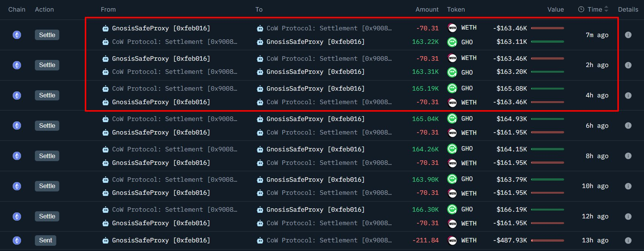
Task: Click the green value bar for $166.19K
Action: pyautogui.click(x=547, y=210)
